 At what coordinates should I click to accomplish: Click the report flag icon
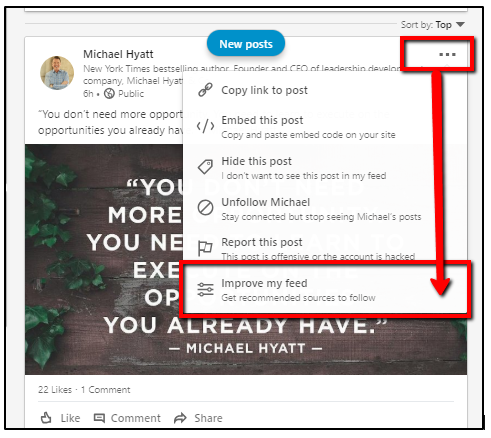205,248
